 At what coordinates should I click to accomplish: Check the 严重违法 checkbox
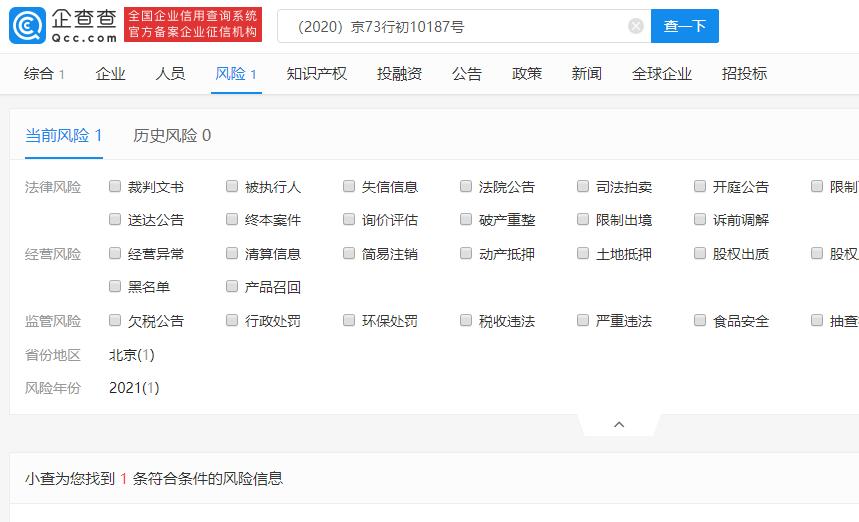click(x=583, y=320)
